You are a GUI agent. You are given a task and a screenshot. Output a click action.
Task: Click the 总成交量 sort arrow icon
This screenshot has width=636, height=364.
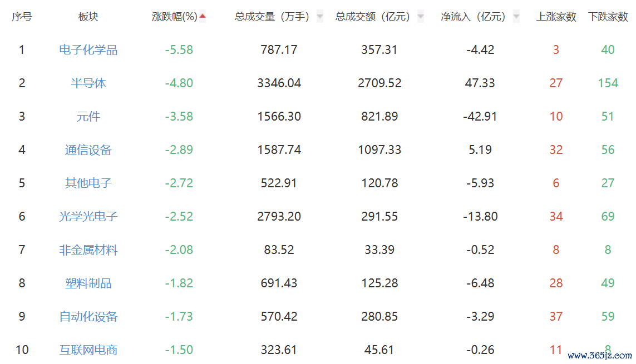(x=319, y=17)
